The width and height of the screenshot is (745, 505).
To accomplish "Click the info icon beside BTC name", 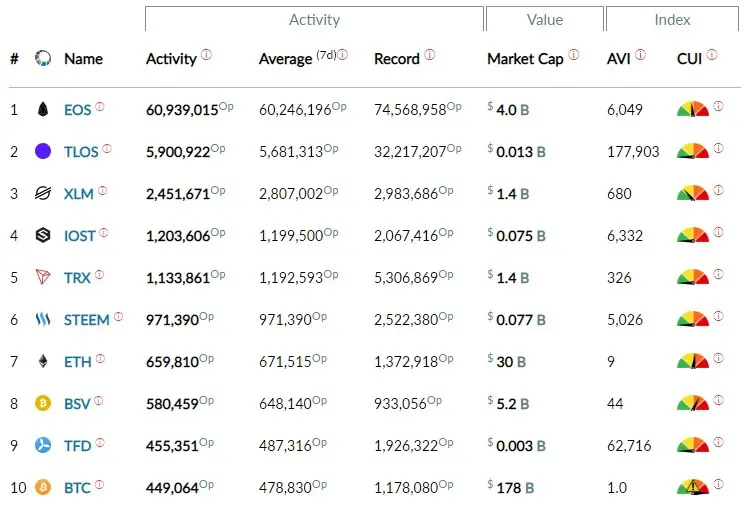I will coord(99,485).
